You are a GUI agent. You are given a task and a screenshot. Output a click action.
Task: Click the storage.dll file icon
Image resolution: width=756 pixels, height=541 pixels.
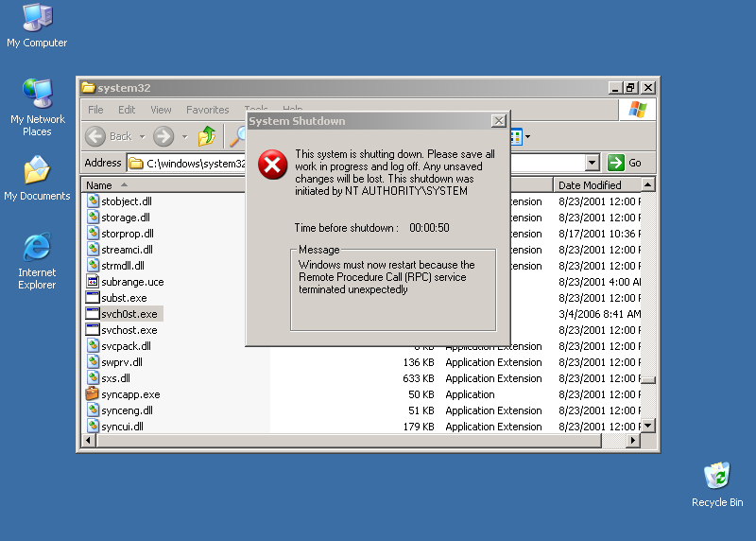point(93,217)
